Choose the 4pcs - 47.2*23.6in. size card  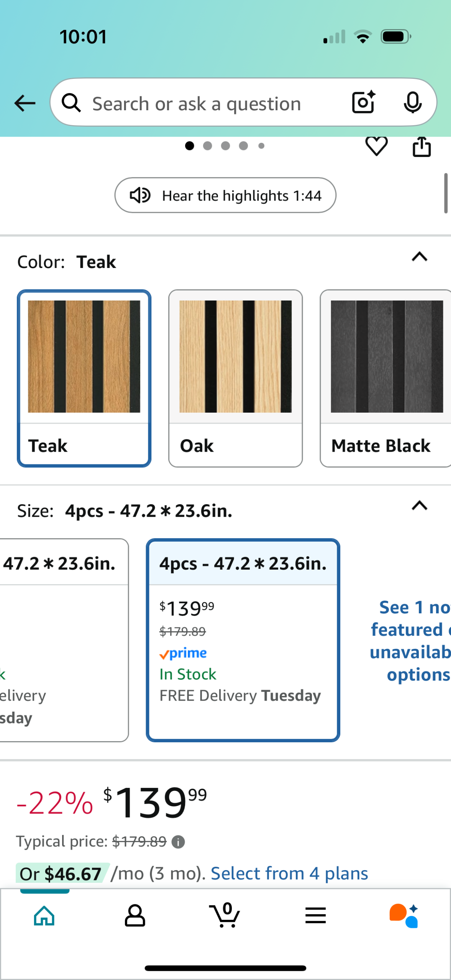coord(243,640)
